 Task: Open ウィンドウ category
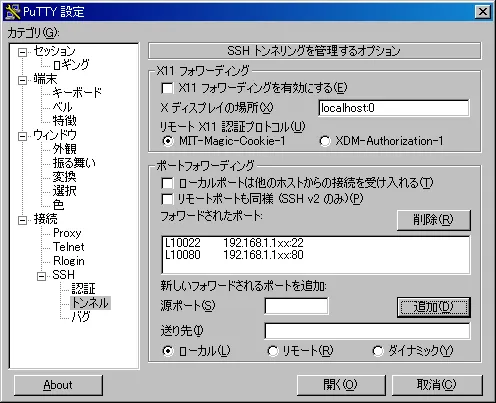(x=55, y=135)
